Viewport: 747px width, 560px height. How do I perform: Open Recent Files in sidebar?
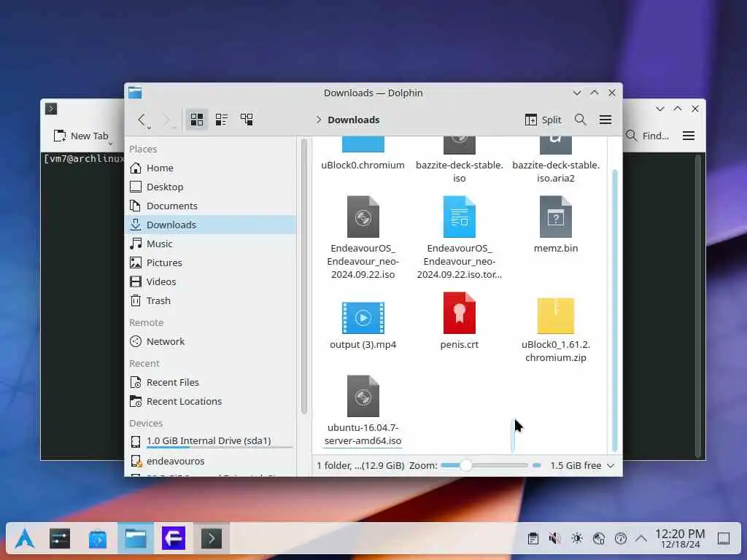(x=210, y=382)
